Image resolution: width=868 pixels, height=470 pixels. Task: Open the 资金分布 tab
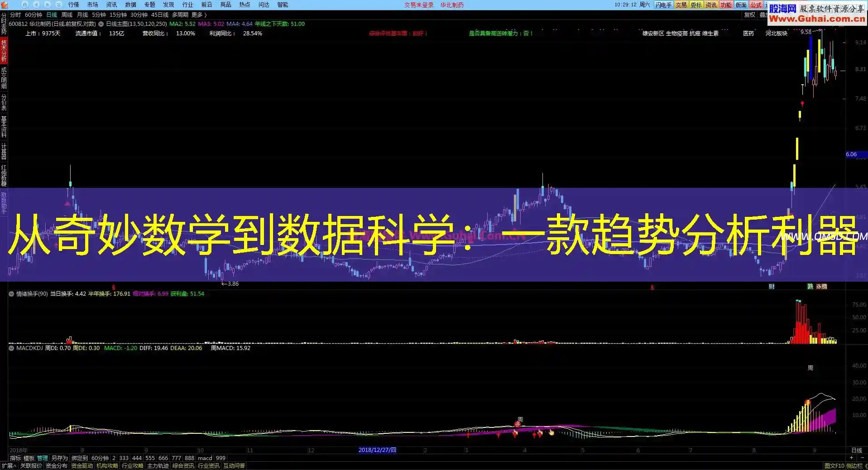(57, 465)
